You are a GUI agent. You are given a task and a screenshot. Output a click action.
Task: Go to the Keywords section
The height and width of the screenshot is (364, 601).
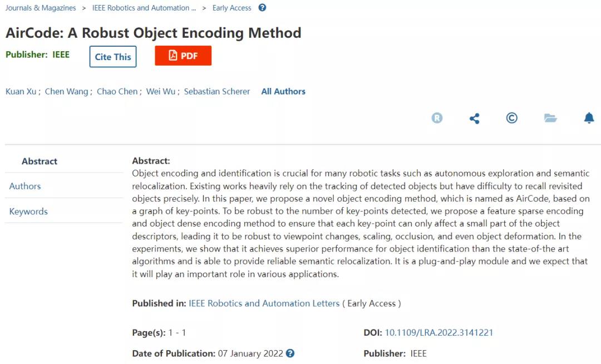point(28,211)
